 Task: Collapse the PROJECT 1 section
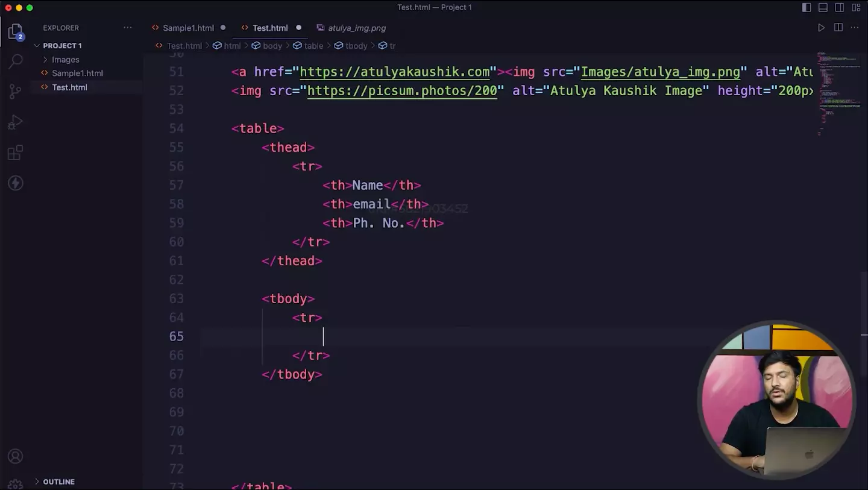(62, 46)
